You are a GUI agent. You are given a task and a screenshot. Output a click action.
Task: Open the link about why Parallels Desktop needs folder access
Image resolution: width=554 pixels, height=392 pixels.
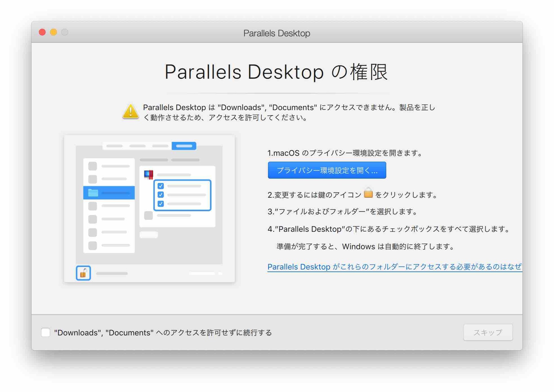tap(395, 266)
